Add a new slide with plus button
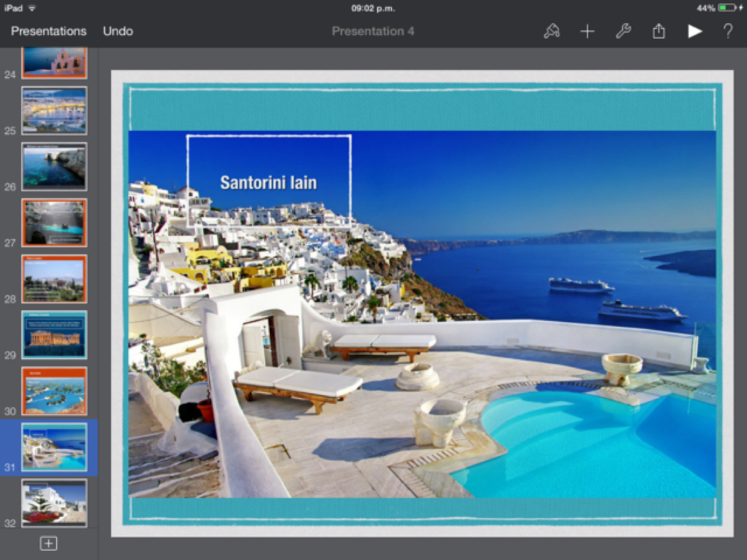The height and width of the screenshot is (560, 747). [49, 543]
